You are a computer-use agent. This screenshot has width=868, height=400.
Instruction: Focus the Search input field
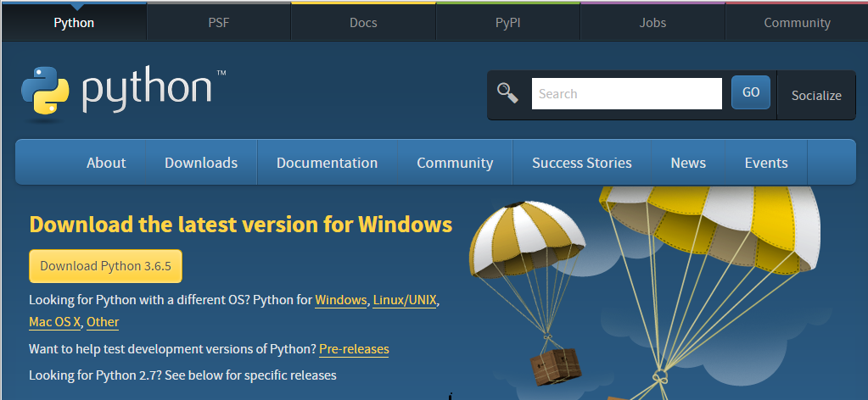pyautogui.click(x=627, y=93)
